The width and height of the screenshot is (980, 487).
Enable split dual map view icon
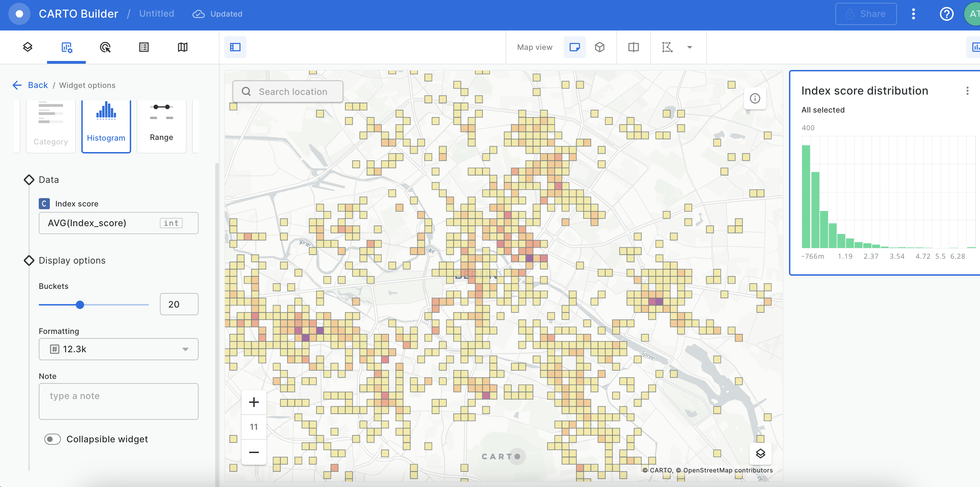(633, 47)
